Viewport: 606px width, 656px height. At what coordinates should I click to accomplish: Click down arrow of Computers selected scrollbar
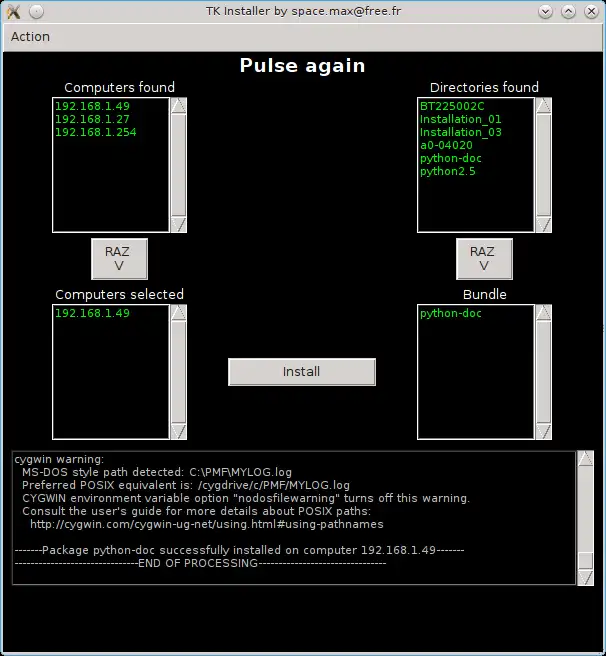(179, 432)
